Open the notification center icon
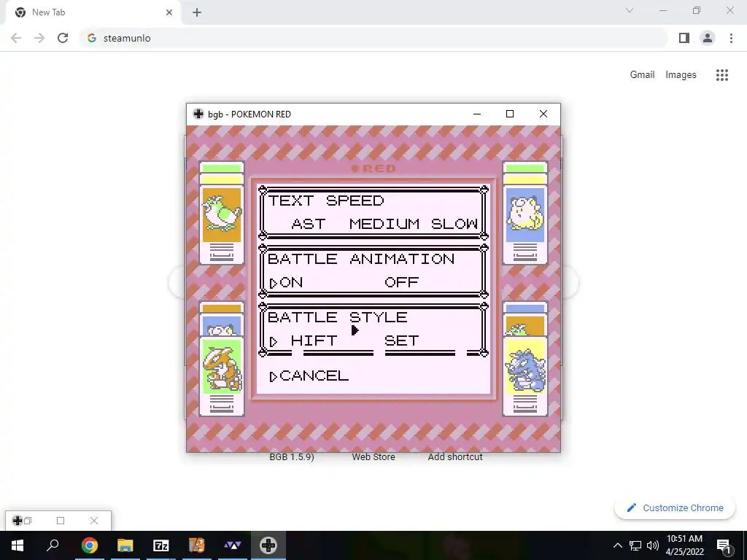Viewport: 747px width, 560px height. point(724,545)
